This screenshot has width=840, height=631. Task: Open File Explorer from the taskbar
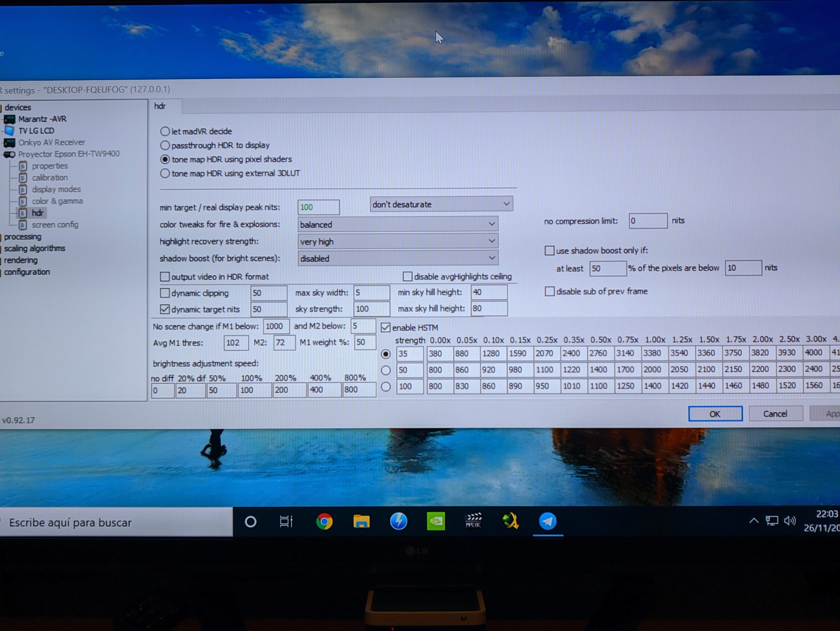click(361, 522)
